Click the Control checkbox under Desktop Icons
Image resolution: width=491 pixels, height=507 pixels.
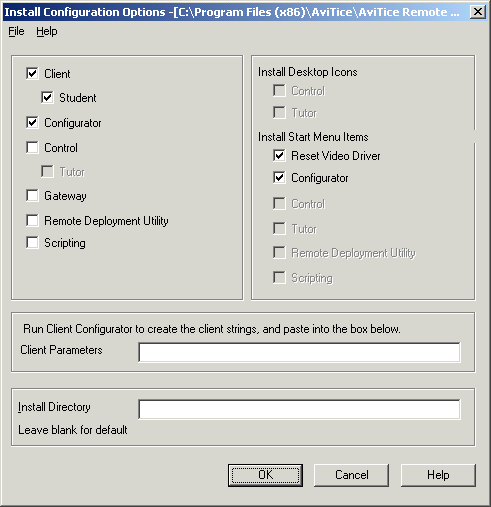[x=279, y=90]
